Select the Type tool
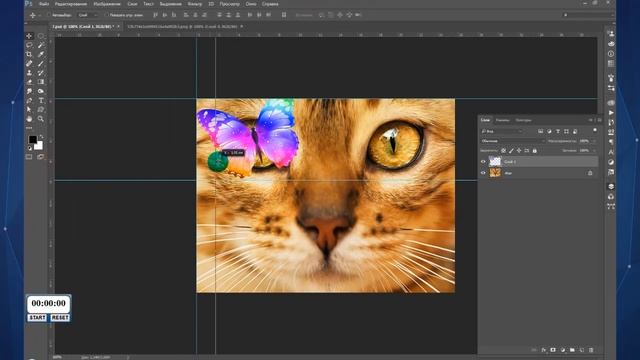 pos(40,100)
